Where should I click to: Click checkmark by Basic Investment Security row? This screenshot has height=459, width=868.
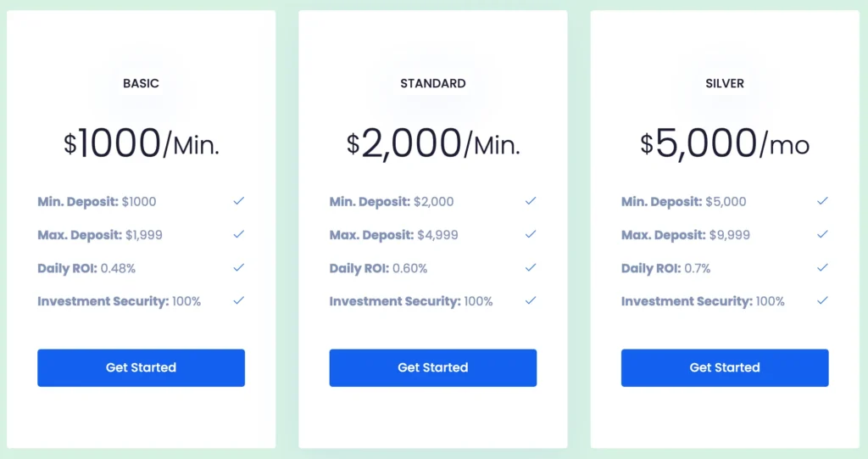pos(239,300)
